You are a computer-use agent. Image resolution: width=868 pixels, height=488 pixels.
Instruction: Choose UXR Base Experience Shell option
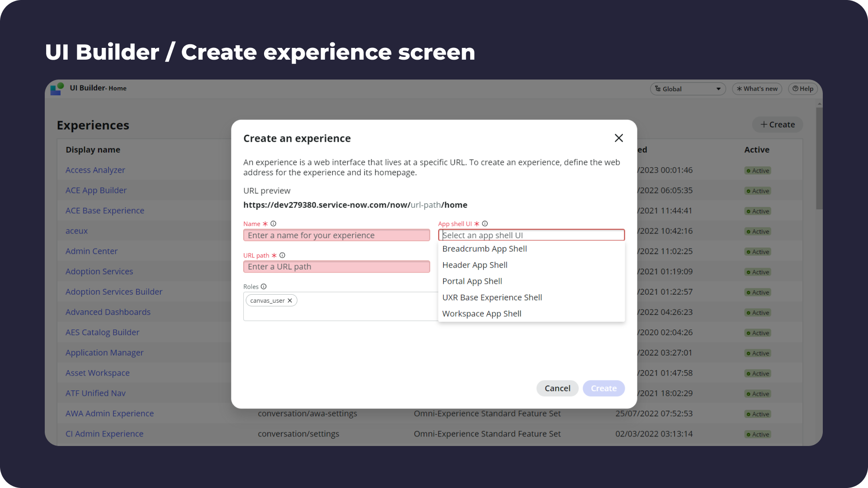coord(531,298)
